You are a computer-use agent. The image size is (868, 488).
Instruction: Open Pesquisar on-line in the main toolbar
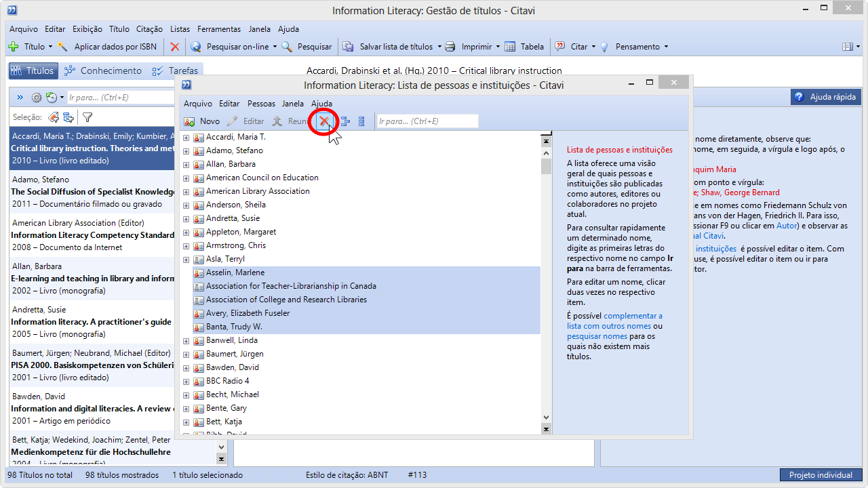[x=230, y=47]
